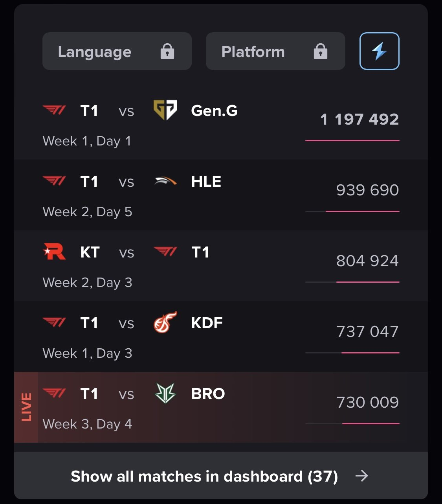Click the HLE team logo
Image resolution: width=442 pixels, height=504 pixels.
[165, 181]
